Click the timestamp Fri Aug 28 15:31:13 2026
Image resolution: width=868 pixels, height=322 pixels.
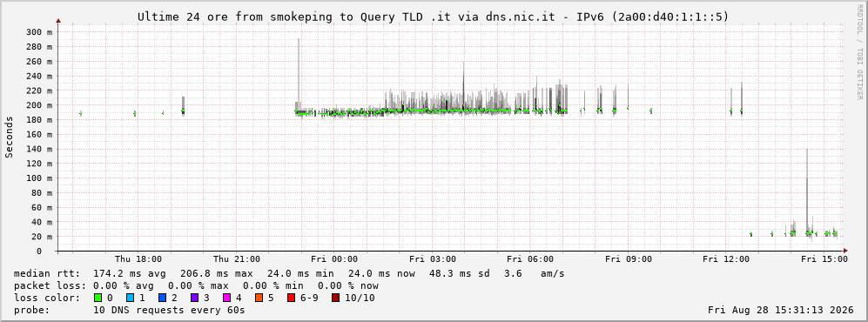pos(781,310)
